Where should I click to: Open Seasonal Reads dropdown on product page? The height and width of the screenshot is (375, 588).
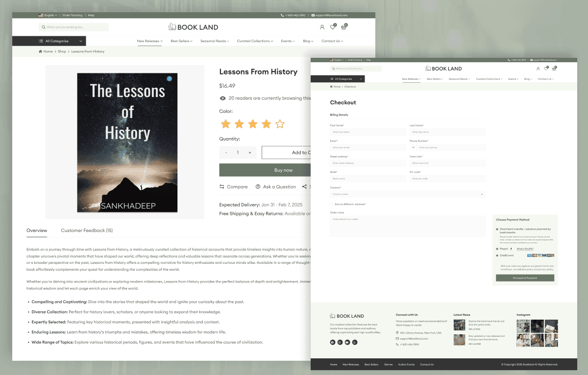point(215,41)
